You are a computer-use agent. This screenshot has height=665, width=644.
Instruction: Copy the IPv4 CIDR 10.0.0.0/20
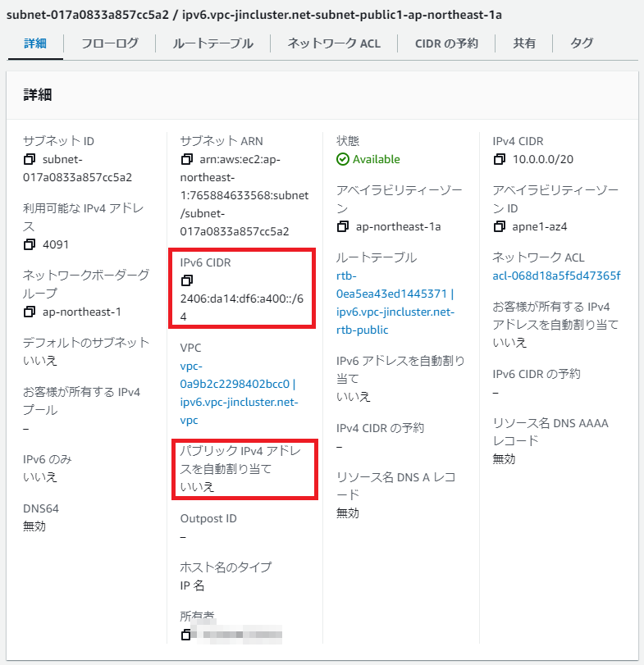(x=500, y=159)
